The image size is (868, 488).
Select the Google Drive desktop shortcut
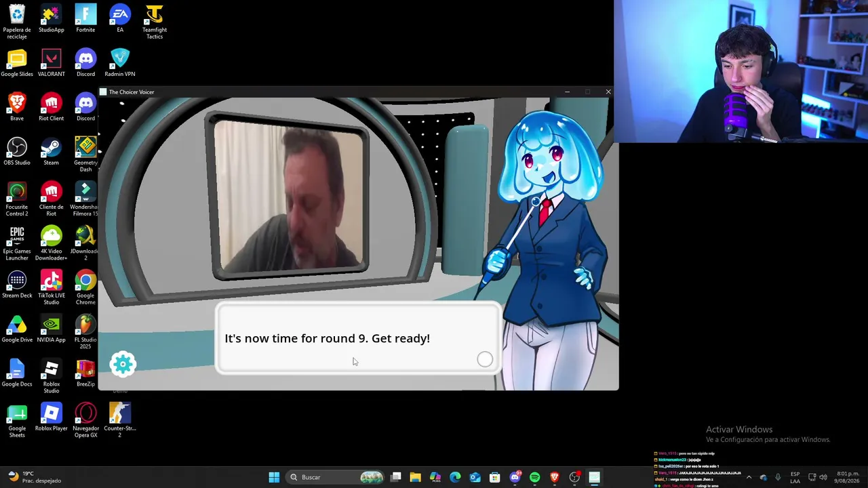17,329
